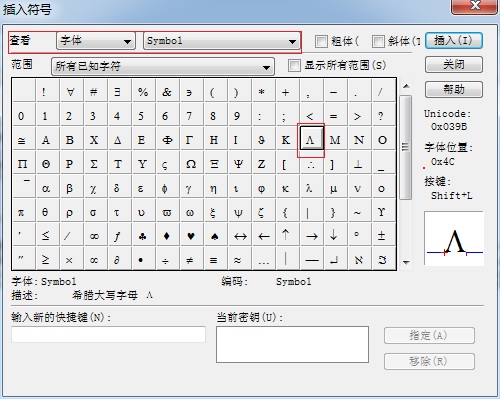Click the 关闭 close button
The height and width of the screenshot is (399, 500).
pos(454,65)
